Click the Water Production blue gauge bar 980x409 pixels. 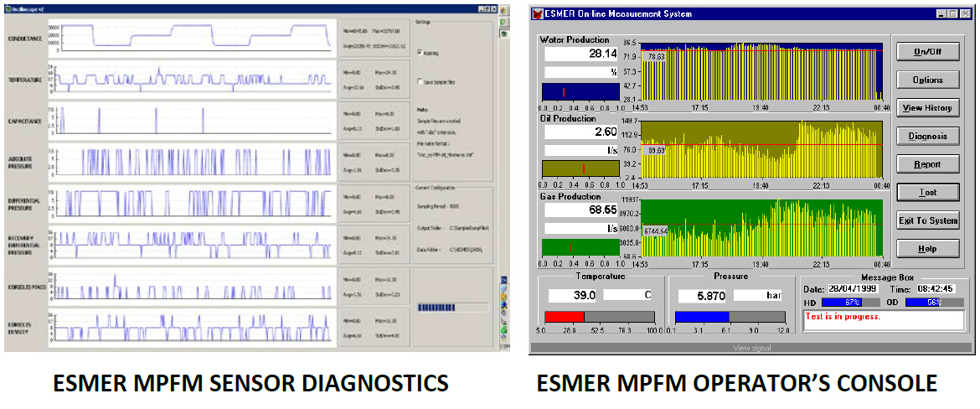click(580, 92)
